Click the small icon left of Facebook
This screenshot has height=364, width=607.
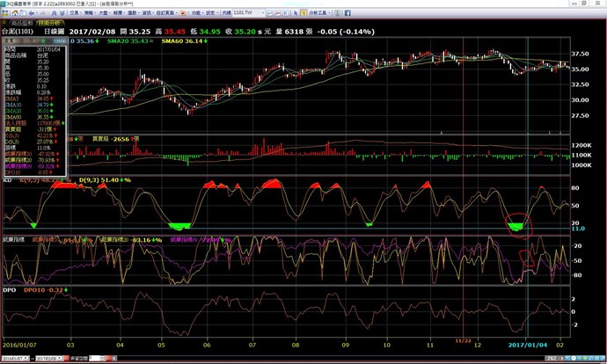(x=337, y=13)
